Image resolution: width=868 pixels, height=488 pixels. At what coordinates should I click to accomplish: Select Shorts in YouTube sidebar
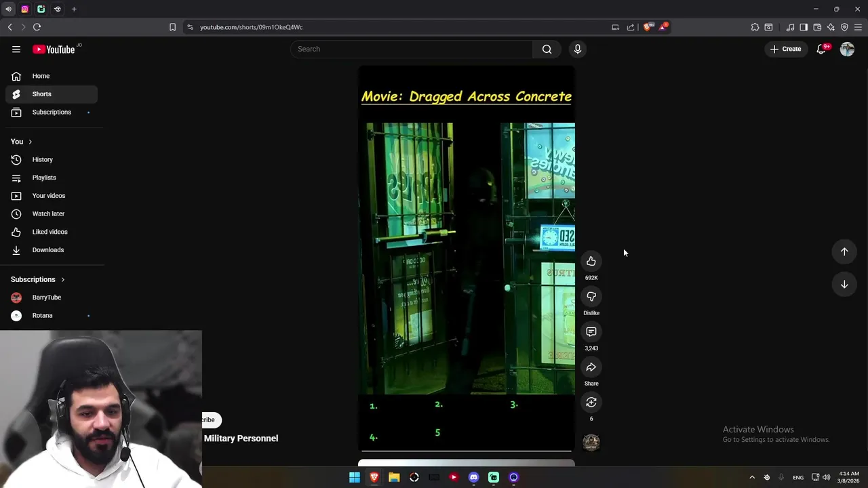point(52,94)
